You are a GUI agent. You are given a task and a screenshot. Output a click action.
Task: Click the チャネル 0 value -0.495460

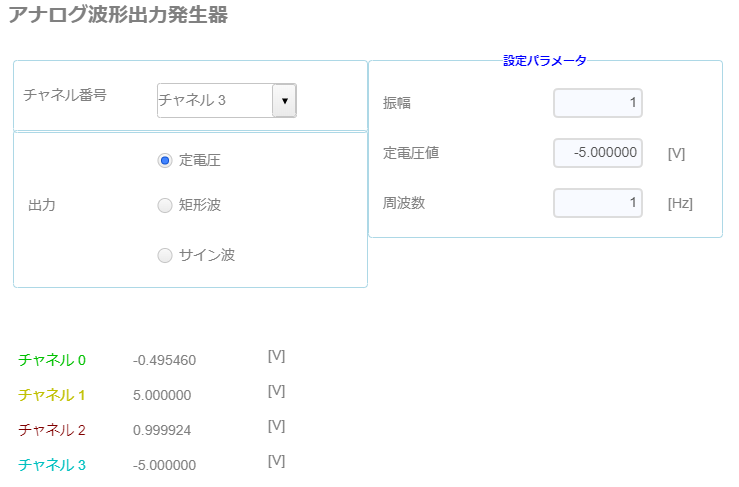[164, 361]
